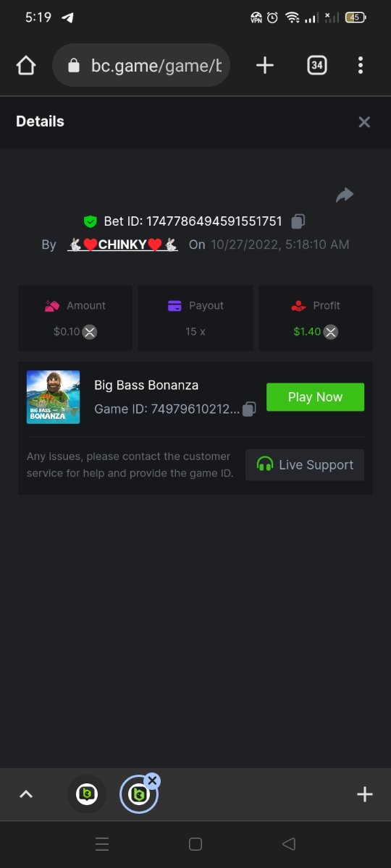Copy the Game ID number
The image size is (391, 868).
pyautogui.click(x=248, y=409)
